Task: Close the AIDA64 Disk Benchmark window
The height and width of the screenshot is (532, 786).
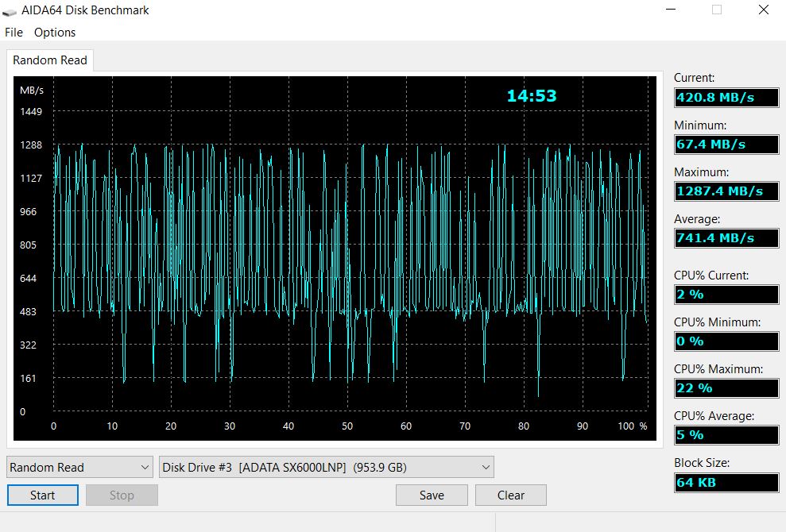Action: click(764, 10)
